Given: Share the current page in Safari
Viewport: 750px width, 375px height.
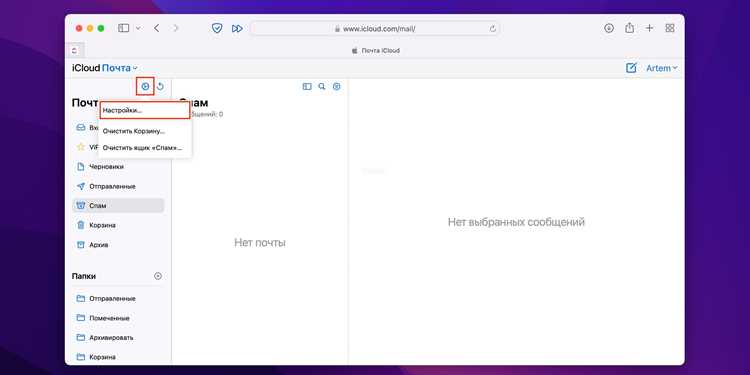Looking at the screenshot, I should [629, 28].
